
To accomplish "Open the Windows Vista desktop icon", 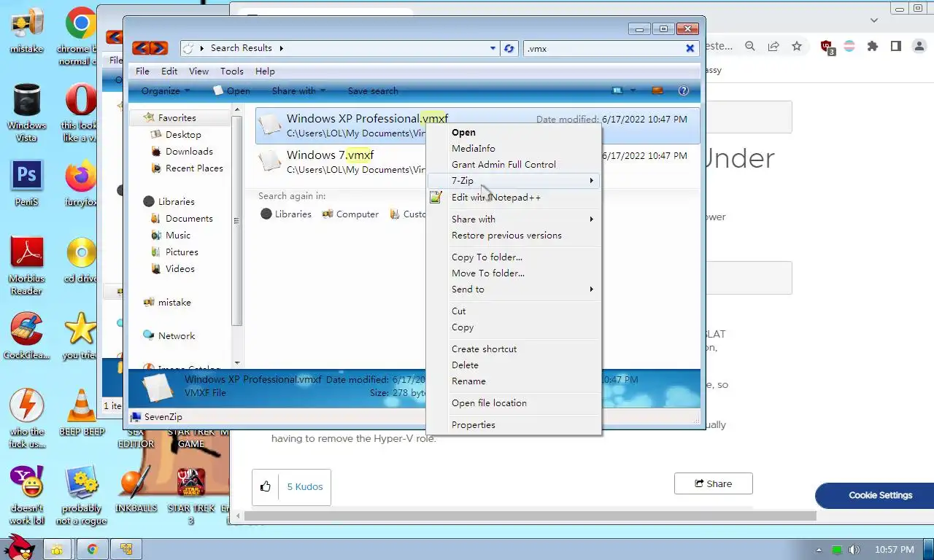I will pos(27,100).
